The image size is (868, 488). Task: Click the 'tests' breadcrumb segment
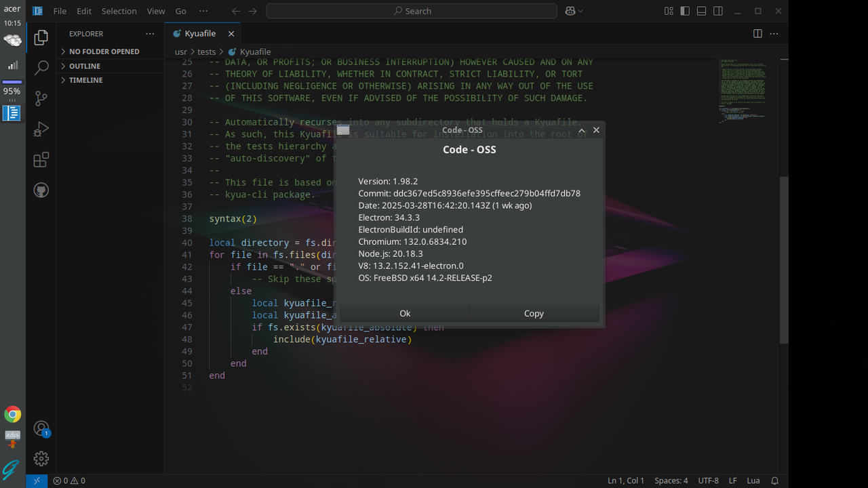point(207,52)
